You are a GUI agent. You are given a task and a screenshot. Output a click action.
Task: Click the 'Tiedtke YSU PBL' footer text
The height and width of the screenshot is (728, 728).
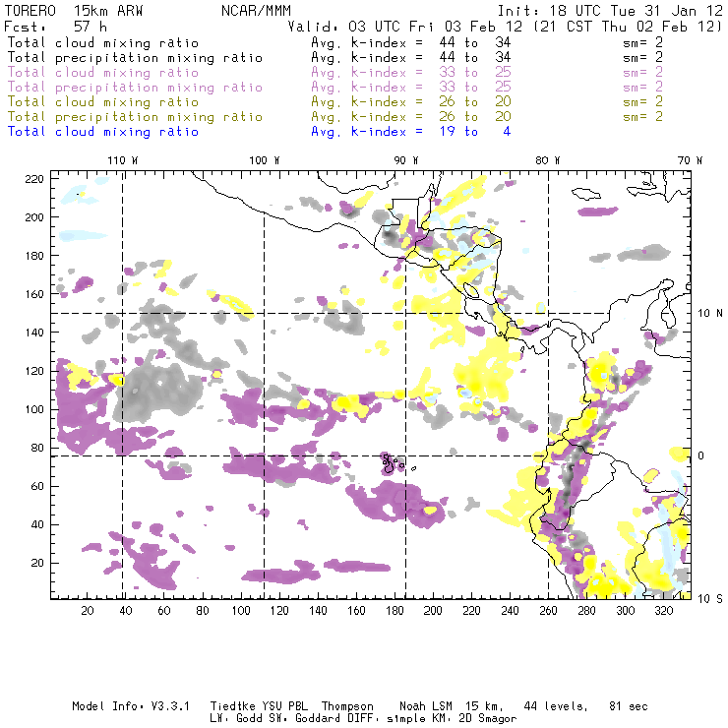tap(259, 706)
